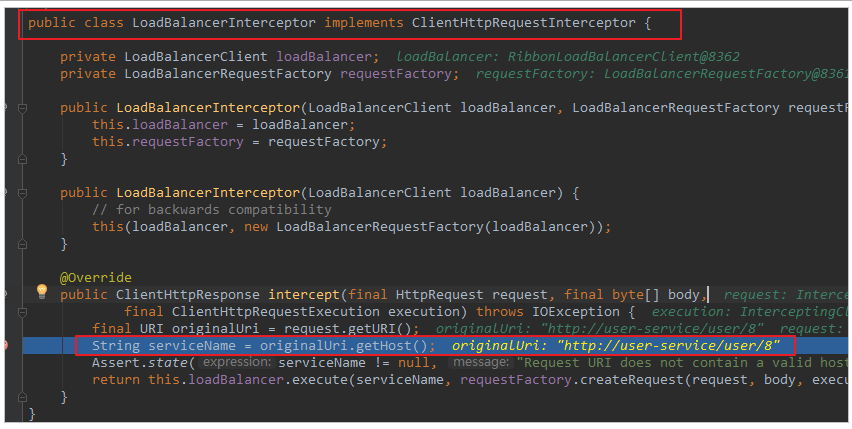Click 'serviceName != null' condition
Viewport: 852px width, 429px height.
tap(356, 363)
